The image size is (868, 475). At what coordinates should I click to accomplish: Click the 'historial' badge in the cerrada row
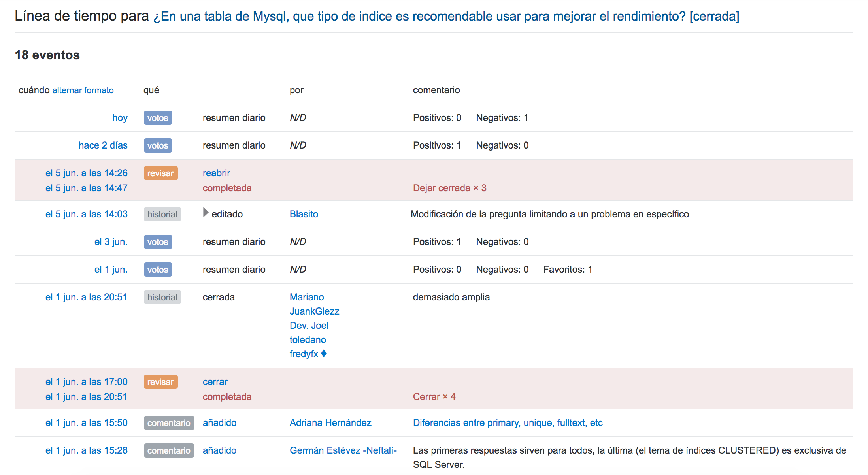[x=162, y=297]
